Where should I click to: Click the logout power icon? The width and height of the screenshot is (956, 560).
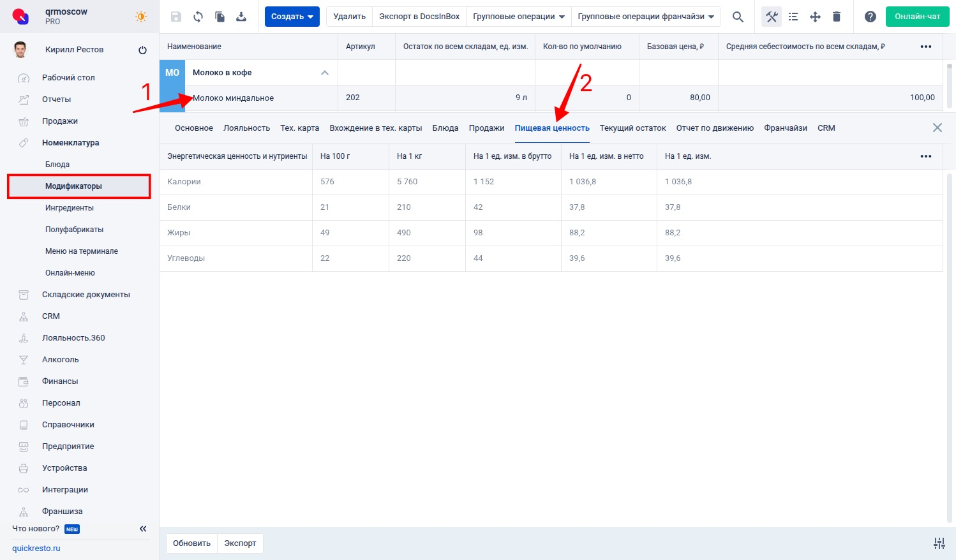tap(142, 50)
